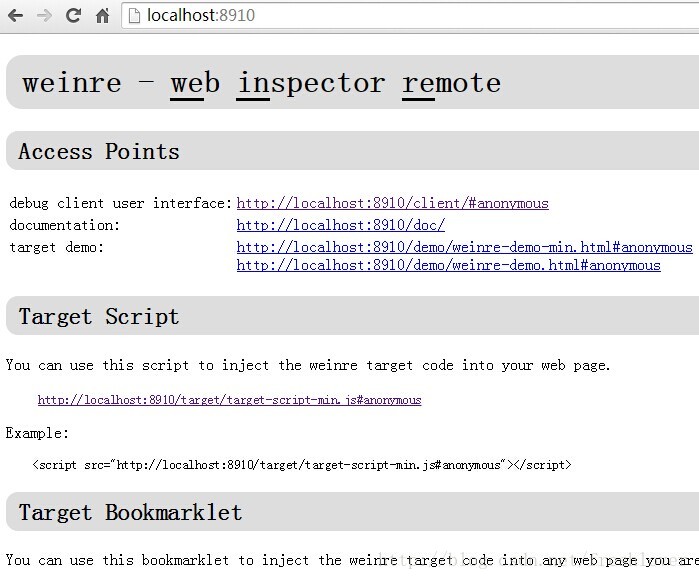Click the 'Example:' text
The height and width of the screenshot is (580, 699).
[37, 433]
